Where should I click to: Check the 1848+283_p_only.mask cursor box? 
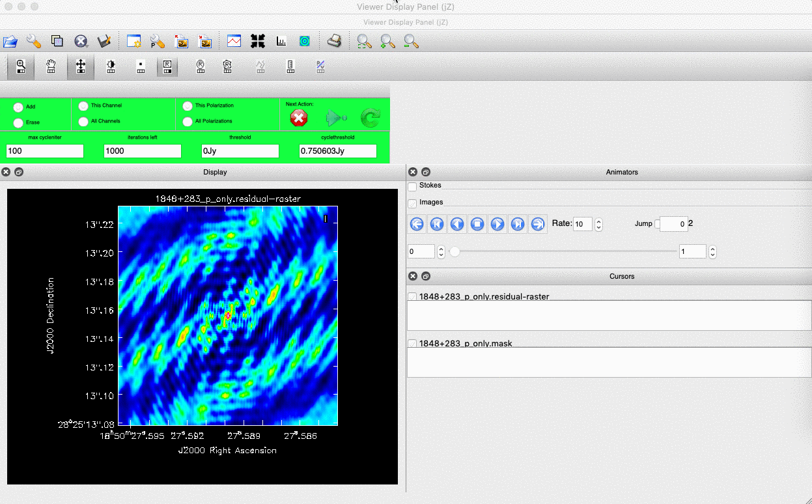point(412,343)
